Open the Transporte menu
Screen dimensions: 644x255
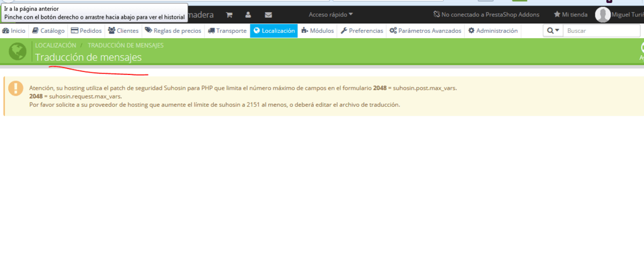227,30
